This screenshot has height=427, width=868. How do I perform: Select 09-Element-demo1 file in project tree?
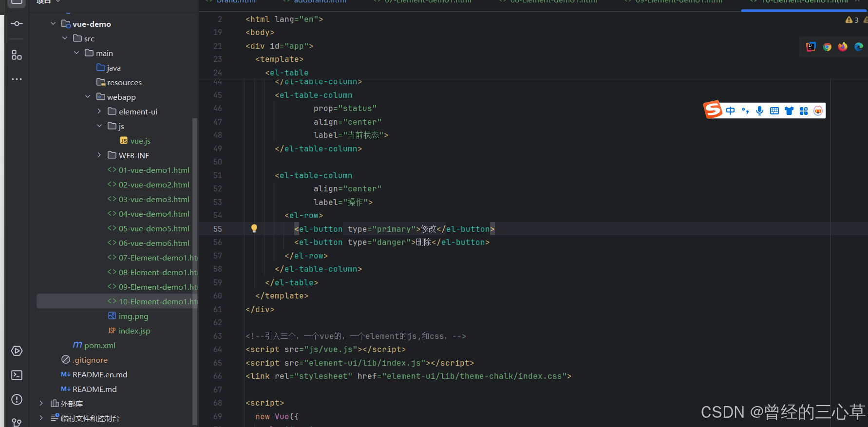click(152, 287)
